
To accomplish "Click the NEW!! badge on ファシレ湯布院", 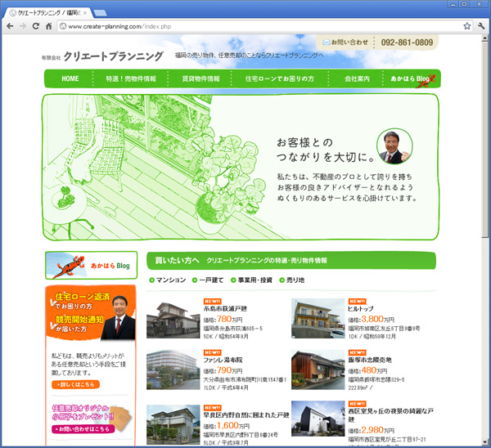I will [212, 352].
